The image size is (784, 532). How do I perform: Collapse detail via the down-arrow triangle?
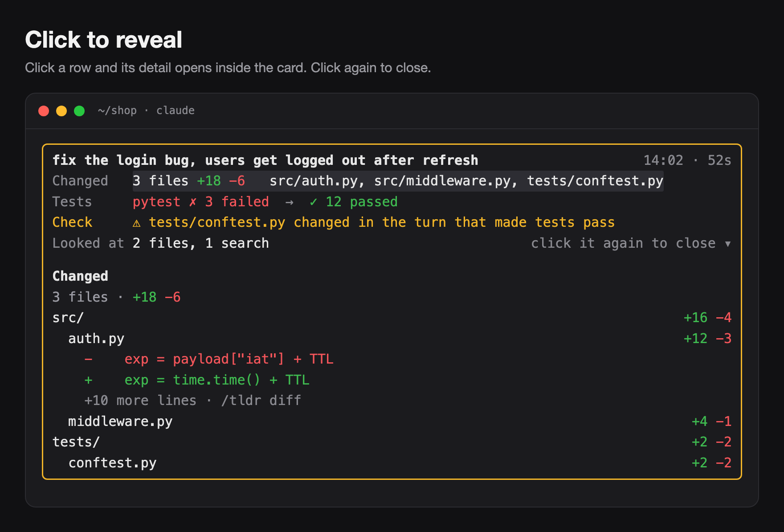(x=727, y=244)
